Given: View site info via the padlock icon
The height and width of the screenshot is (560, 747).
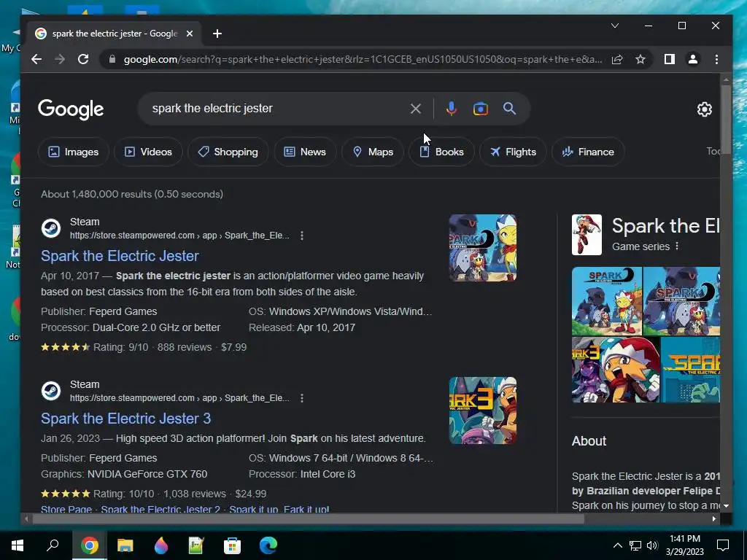Looking at the screenshot, I should coord(112,59).
